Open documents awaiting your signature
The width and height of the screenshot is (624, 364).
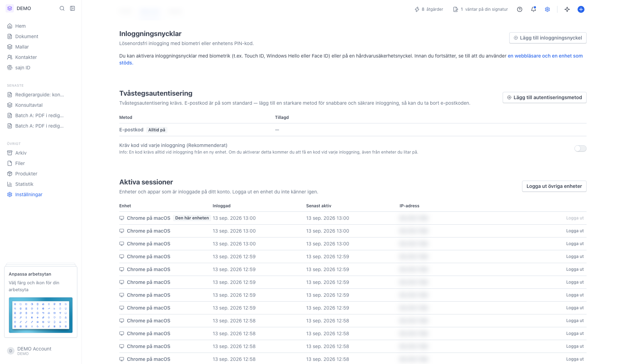click(x=480, y=9)
